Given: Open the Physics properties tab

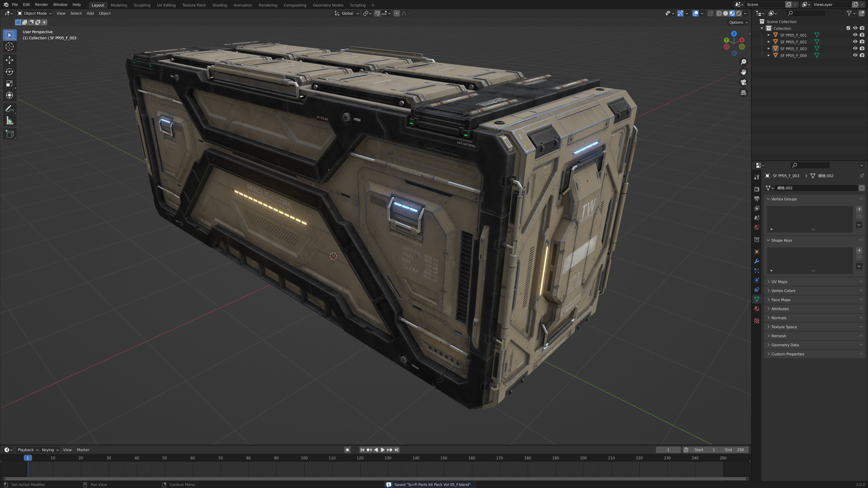Looking at the screenshot, I should tap(757, 280).
